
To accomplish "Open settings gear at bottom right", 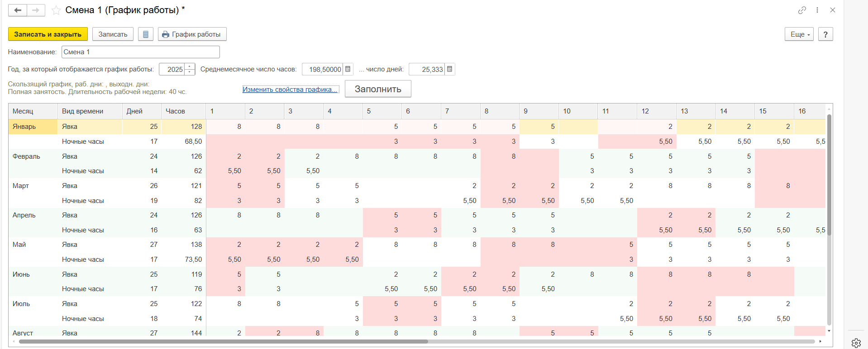I will (856, 343).
